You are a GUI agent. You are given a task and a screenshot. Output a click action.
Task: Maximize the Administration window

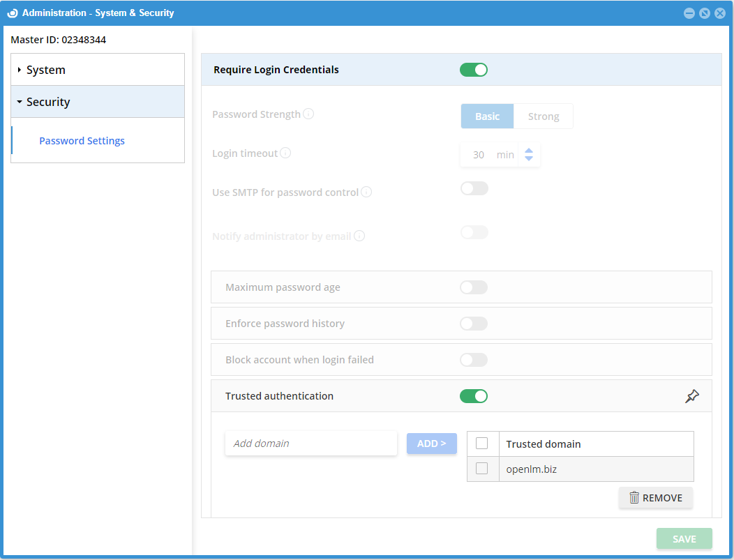(x=705, y=13)
